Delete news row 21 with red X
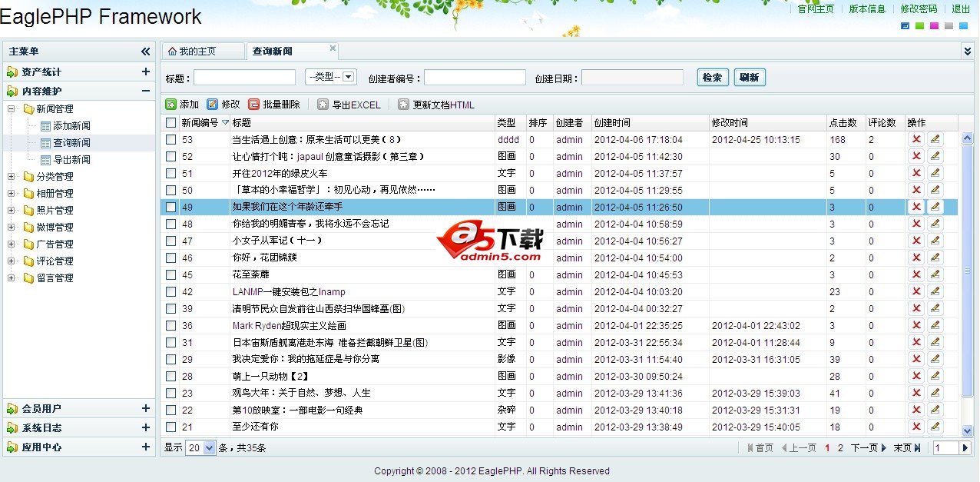This screenshot has height=482, width=980. click(916, 427)
